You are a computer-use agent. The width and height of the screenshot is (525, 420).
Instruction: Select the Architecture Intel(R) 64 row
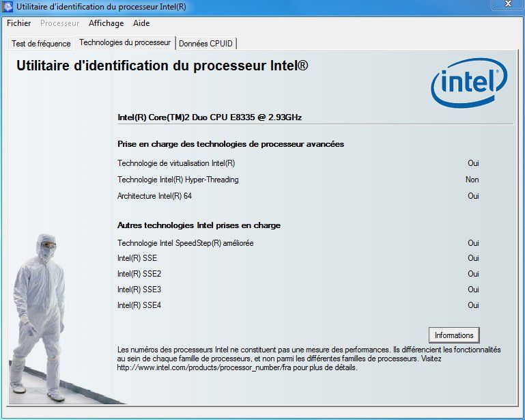298,196
